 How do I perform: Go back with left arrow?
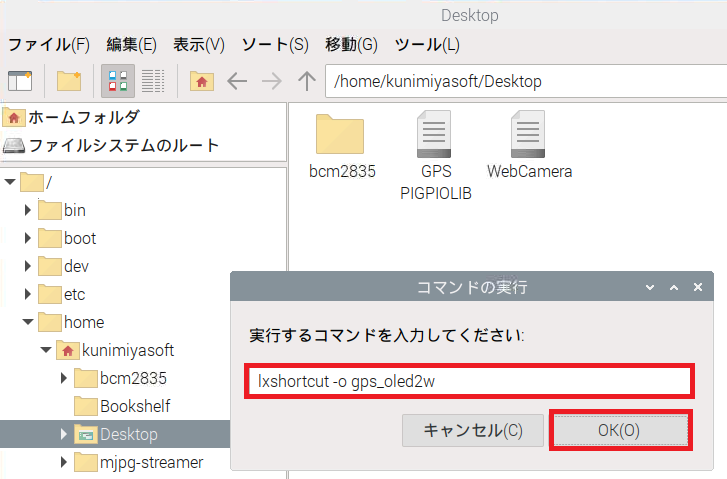click(237, 82)
